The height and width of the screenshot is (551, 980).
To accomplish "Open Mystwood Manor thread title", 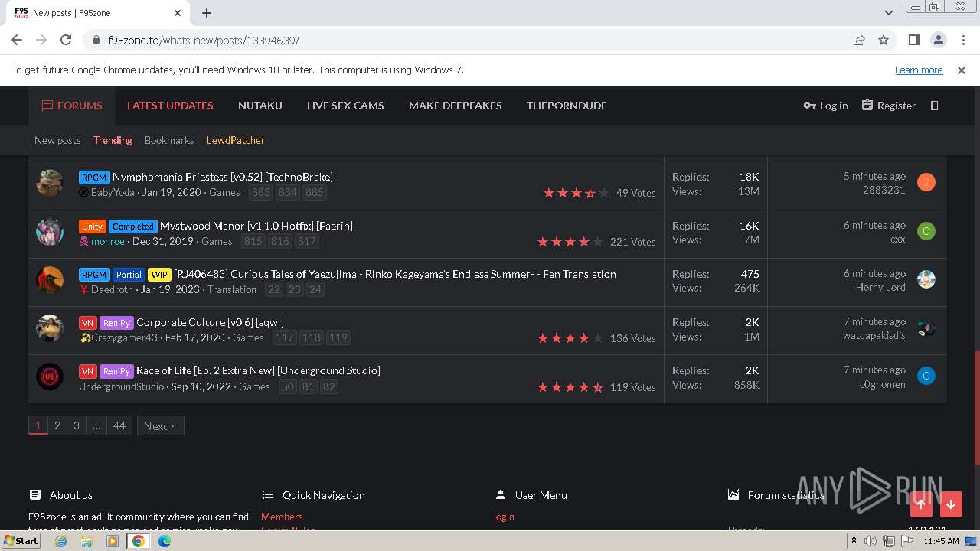I will coord(256,226).
